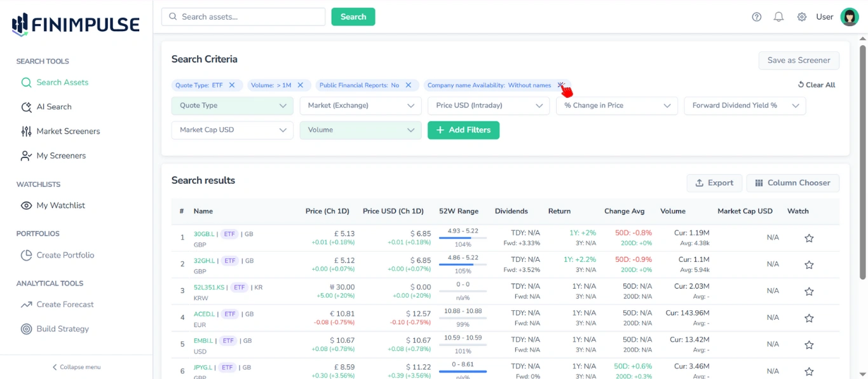Remove the Volume > 1M filter chip

[301, 85]
